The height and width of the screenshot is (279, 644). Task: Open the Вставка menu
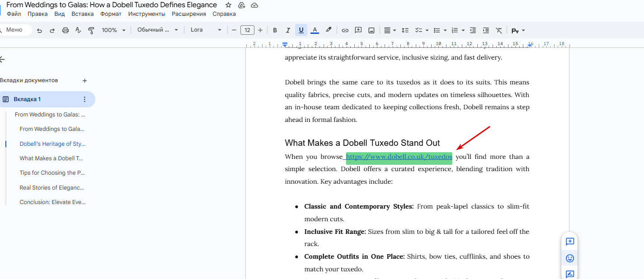click(x=82, y=14)
